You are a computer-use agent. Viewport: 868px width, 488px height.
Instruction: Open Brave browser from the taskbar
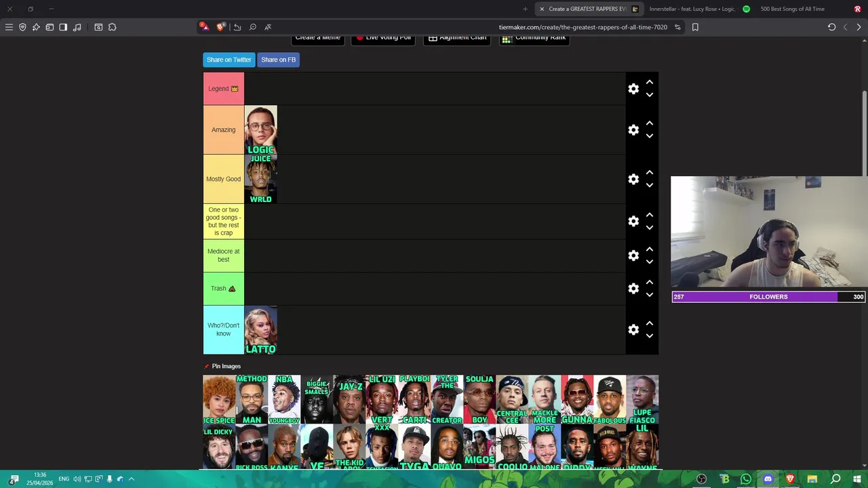[790, 479]
